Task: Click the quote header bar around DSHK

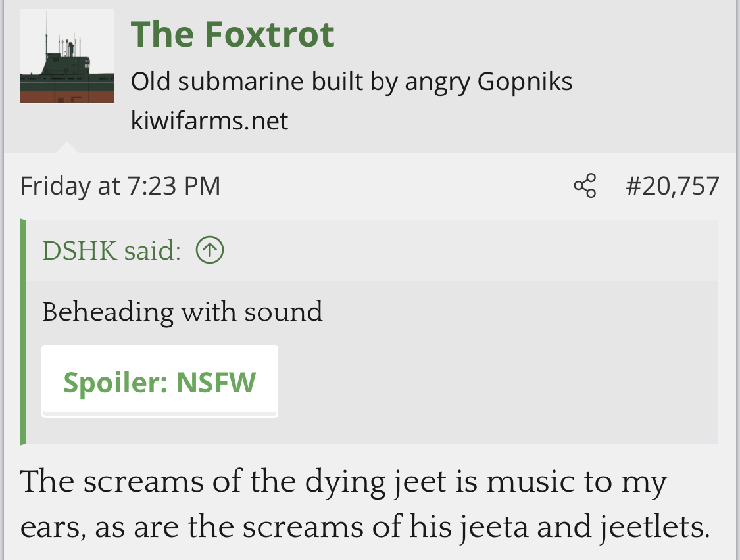Action: 372,250
